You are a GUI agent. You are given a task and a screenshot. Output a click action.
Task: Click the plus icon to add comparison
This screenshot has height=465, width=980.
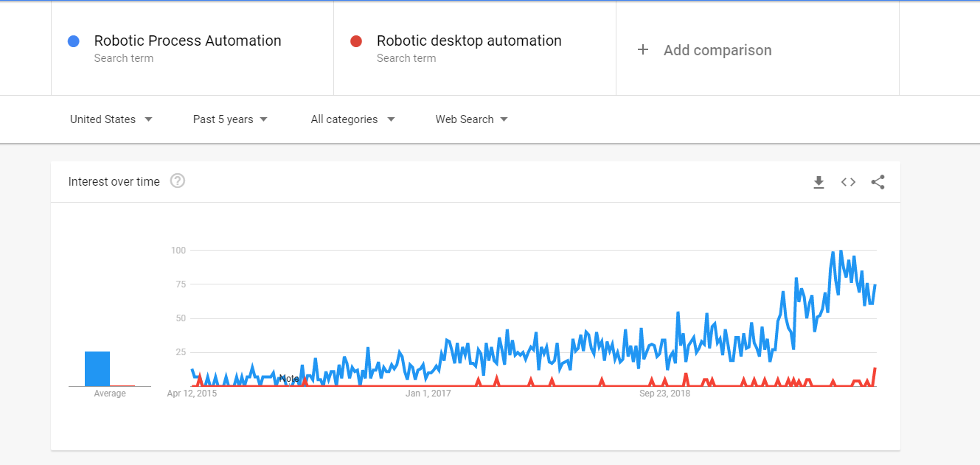pyautogui.click(x=643, y=50)
